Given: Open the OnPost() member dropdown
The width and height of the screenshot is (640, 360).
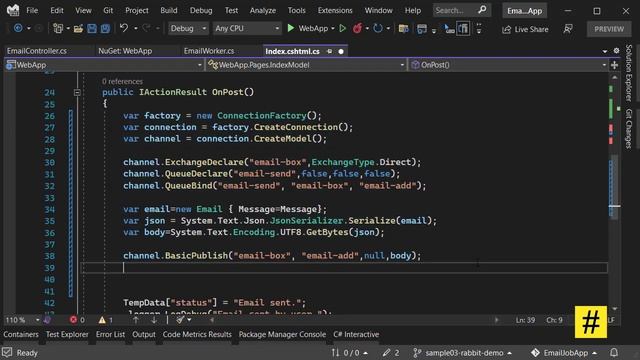Looking at the screenshot, I should pos(508,65).
